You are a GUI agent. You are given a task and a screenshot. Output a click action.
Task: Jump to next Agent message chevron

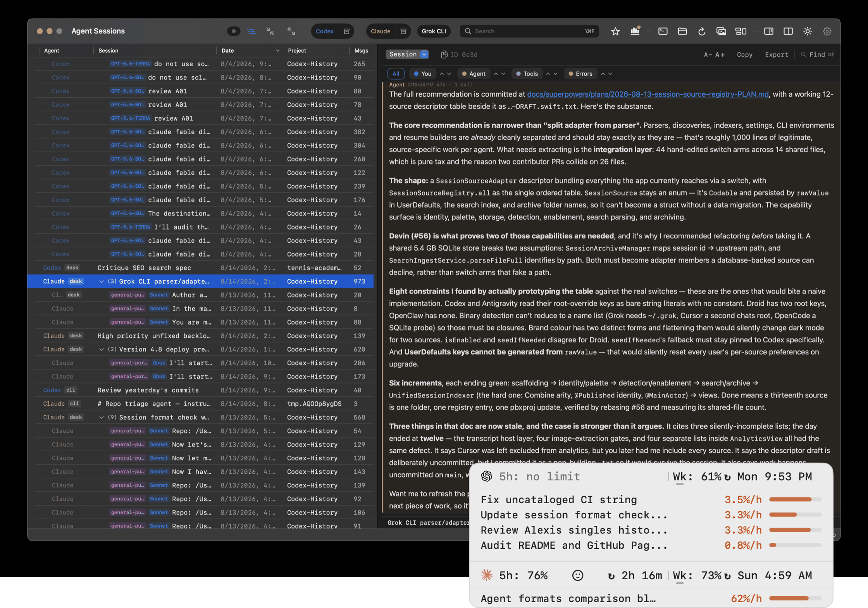pos(503,74)
